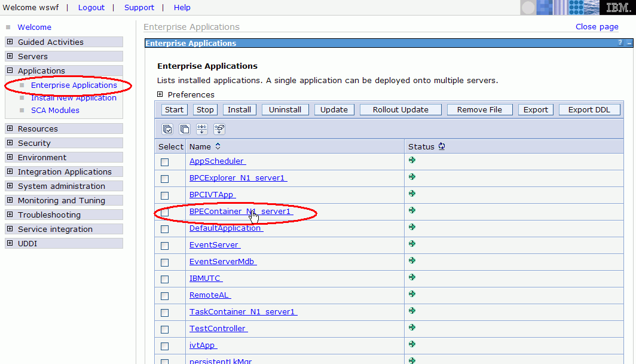The width and height of the screenshot is (636, 364).
Task: Select the AppScheduler checkbox
Action: pos(165,162)
